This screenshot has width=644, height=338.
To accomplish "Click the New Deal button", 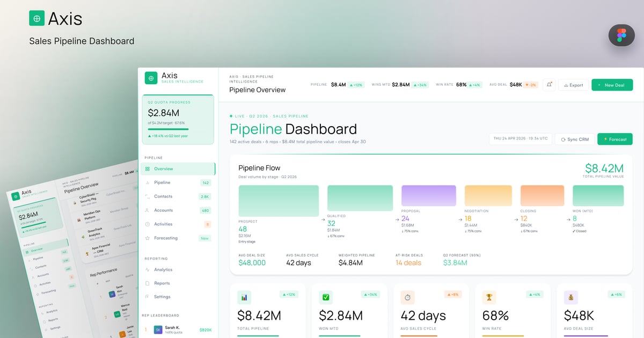I will pos(612,85).
